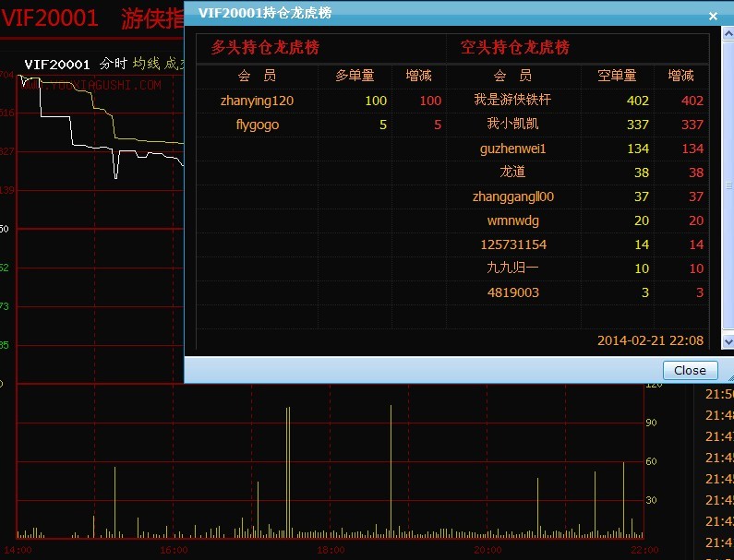734x560 pixels.
Task: Select member 125731154 row
Action: 512,244
